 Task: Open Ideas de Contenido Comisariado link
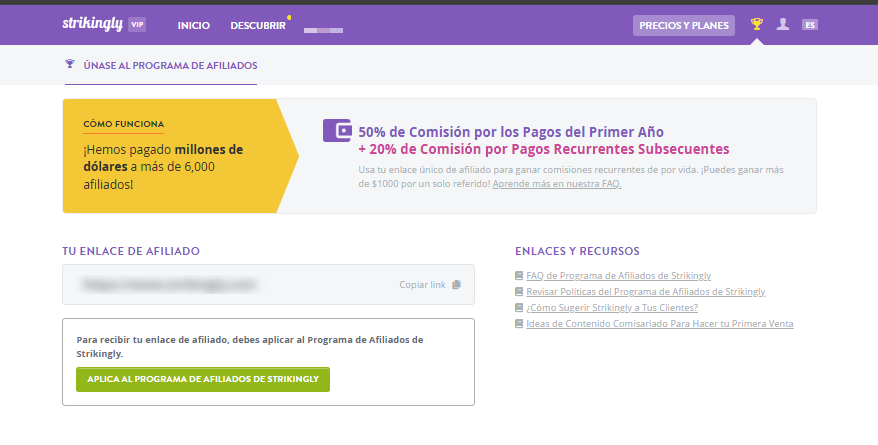pyautogui.click(x=660, y=324)
